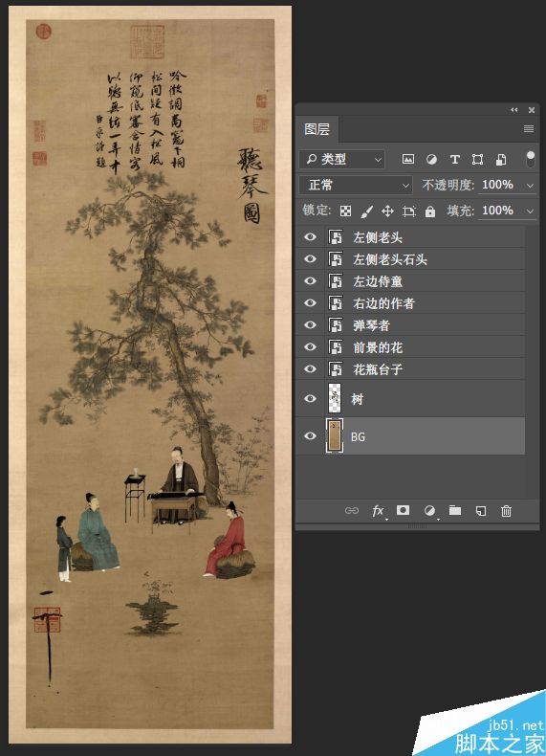Add layer mask icon

point(403,510)
